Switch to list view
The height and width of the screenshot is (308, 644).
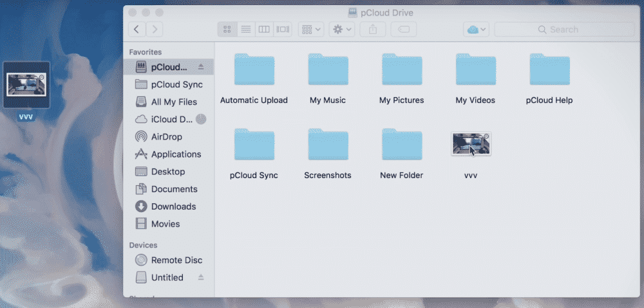pyautogui.click(x=245, y=29)
